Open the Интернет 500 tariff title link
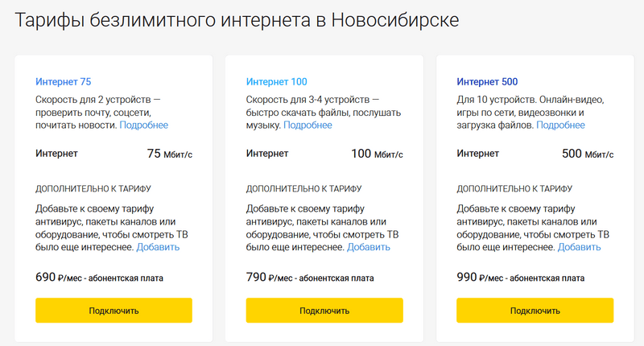 pos(487,81)
